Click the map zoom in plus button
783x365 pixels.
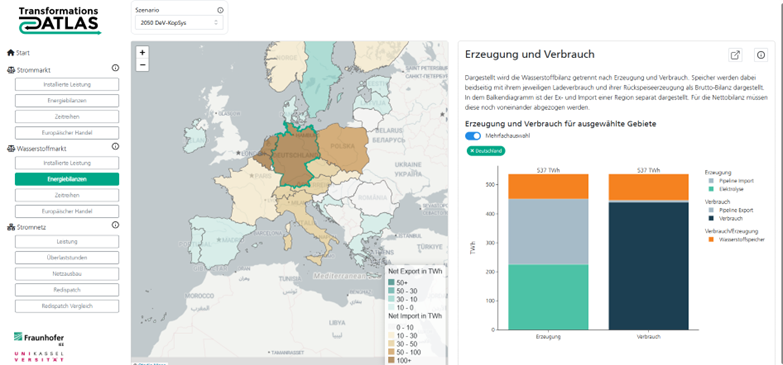(142, 52)
